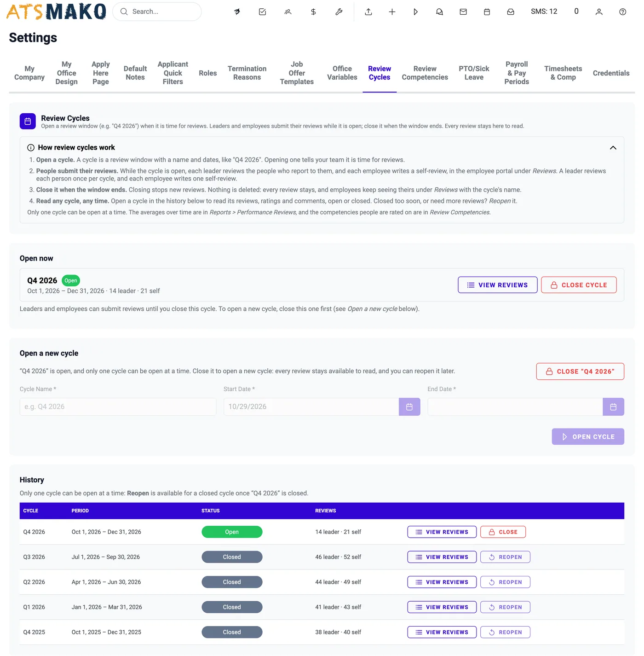Viewport: 644px width, 656px height.
Task: Click the checkbox tasks icon in the header
Action: pos(263,12)
